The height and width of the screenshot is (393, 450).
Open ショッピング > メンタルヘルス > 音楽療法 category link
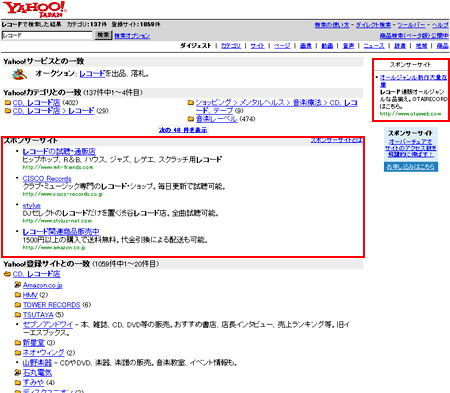(x=276, y=107)
